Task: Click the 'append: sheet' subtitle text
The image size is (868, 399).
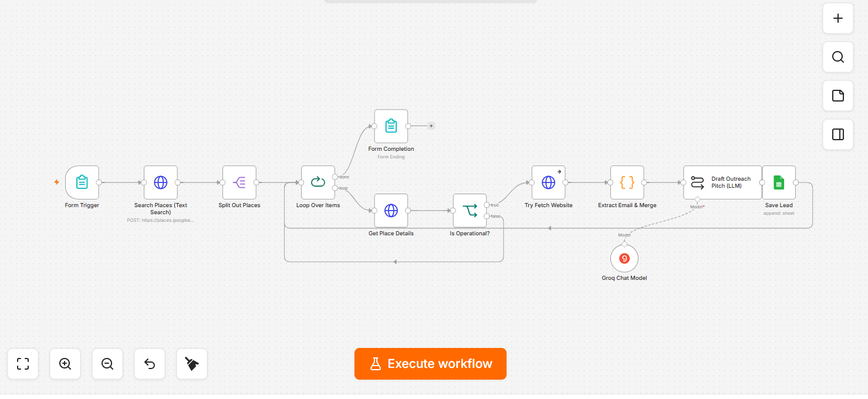Action: pos(779,213)
